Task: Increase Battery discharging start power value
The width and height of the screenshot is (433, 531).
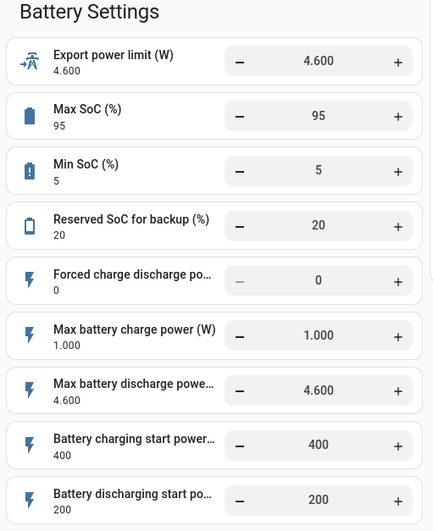Action: tap(398, 502)
